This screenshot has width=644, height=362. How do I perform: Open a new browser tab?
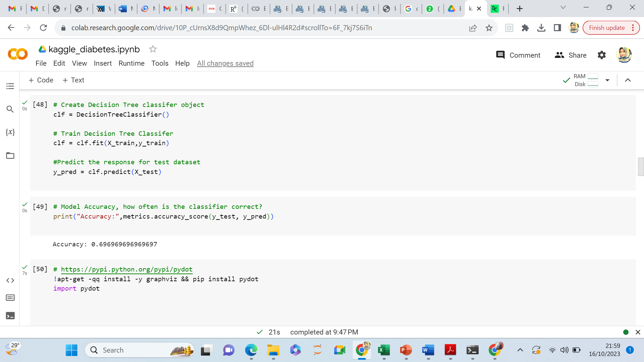(520, 9)
